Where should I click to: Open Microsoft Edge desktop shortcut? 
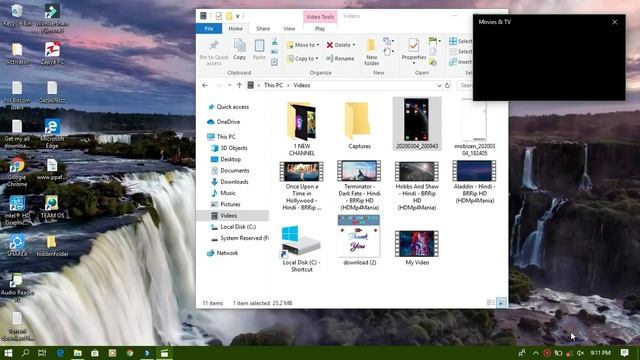tap(52, 133)
